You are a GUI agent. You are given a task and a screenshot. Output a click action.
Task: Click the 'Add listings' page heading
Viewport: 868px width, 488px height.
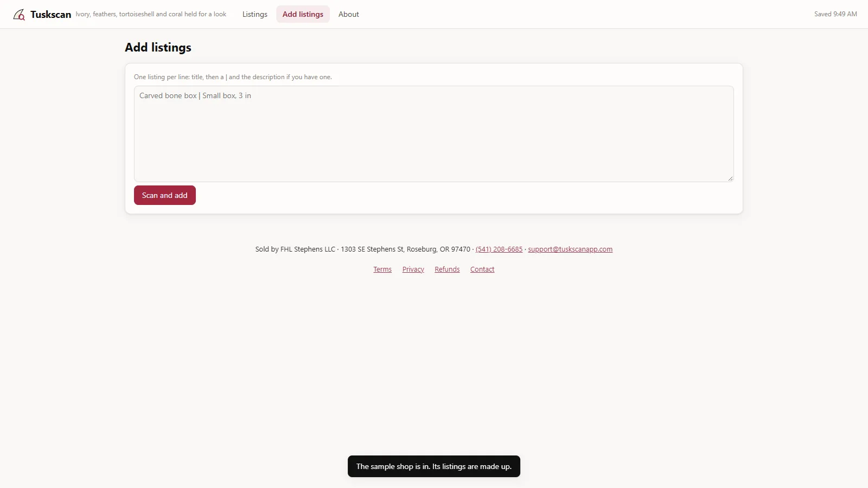(158, 47)
